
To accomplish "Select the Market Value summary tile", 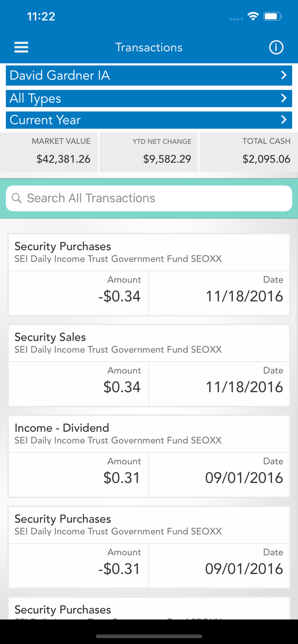I will coord(49,152).
